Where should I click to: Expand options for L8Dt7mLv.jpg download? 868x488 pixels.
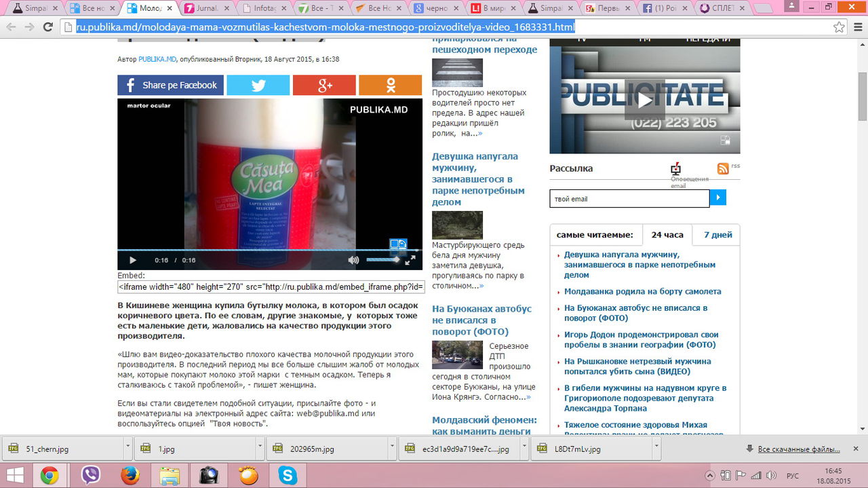pyautogui.click(x=657, y=449)
